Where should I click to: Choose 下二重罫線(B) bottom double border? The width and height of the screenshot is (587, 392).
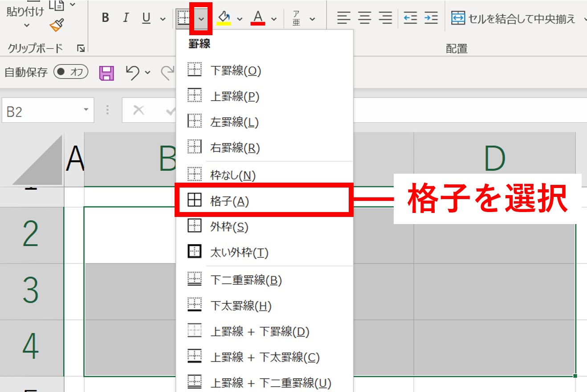click(265, 280)
